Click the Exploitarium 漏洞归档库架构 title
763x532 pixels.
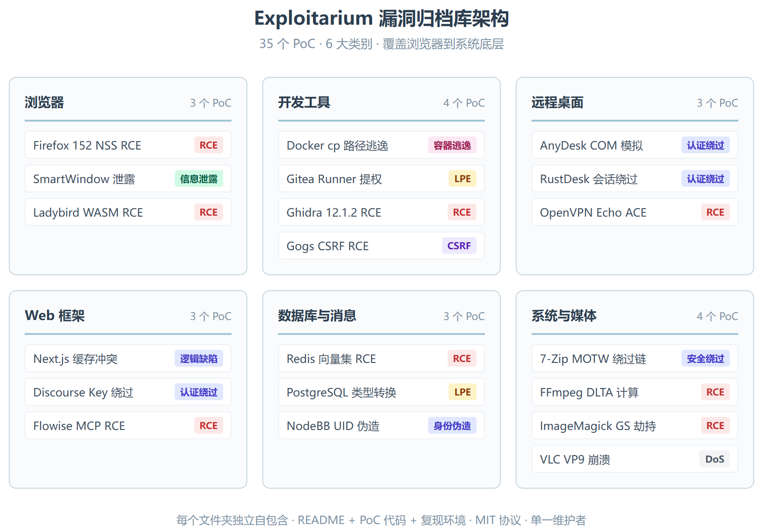point(381,19)
